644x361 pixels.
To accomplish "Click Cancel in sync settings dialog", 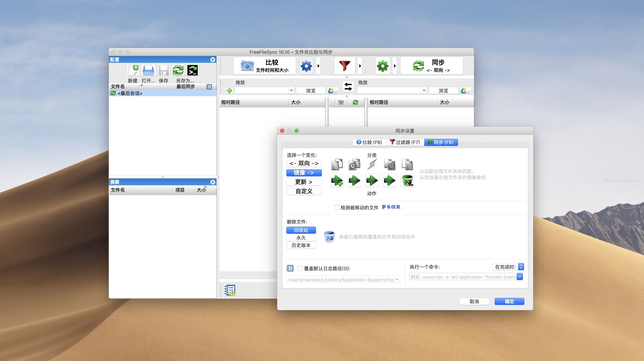I will click(x=474, y=301).
